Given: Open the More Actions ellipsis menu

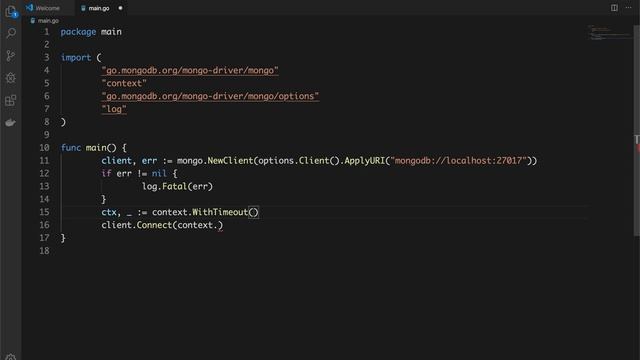Looking at the screenshot, I should point(628,8).
